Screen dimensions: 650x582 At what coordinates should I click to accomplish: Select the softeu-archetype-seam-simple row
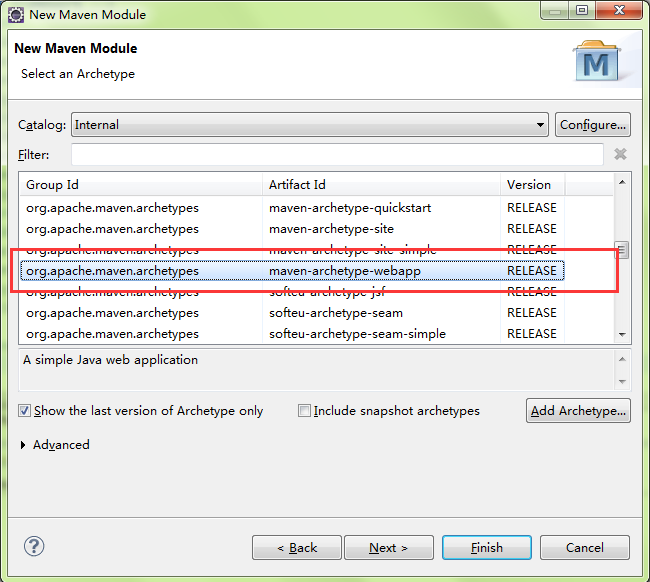point(292,334)
